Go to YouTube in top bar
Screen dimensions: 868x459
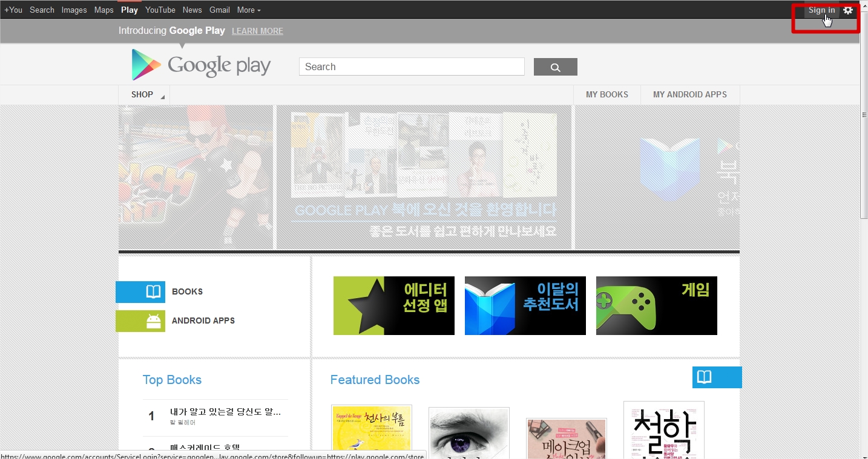click(x=160, y=10)
